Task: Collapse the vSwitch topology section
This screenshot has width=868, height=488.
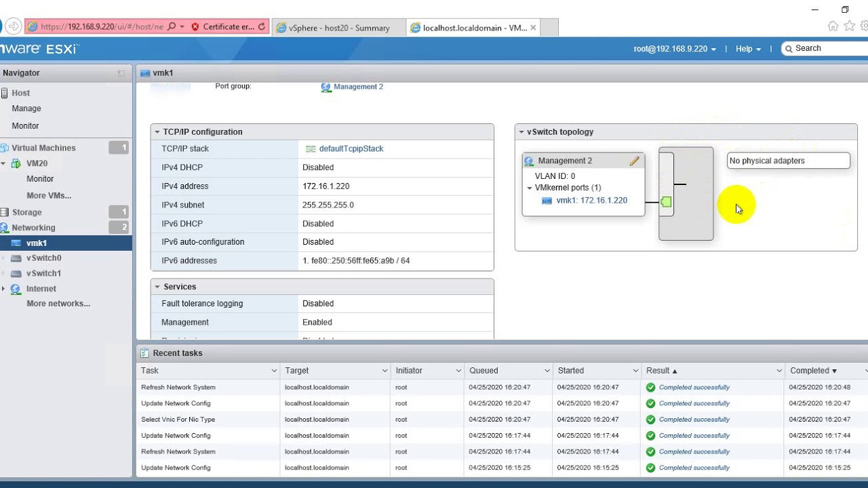Action: 521,132
